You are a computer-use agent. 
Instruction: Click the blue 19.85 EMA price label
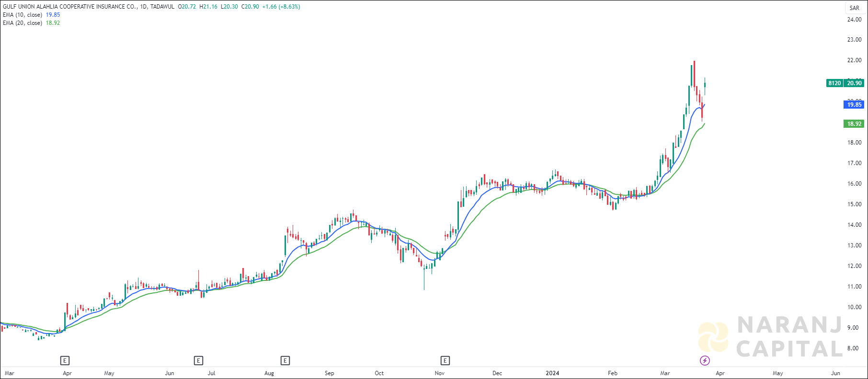(854, 105)
